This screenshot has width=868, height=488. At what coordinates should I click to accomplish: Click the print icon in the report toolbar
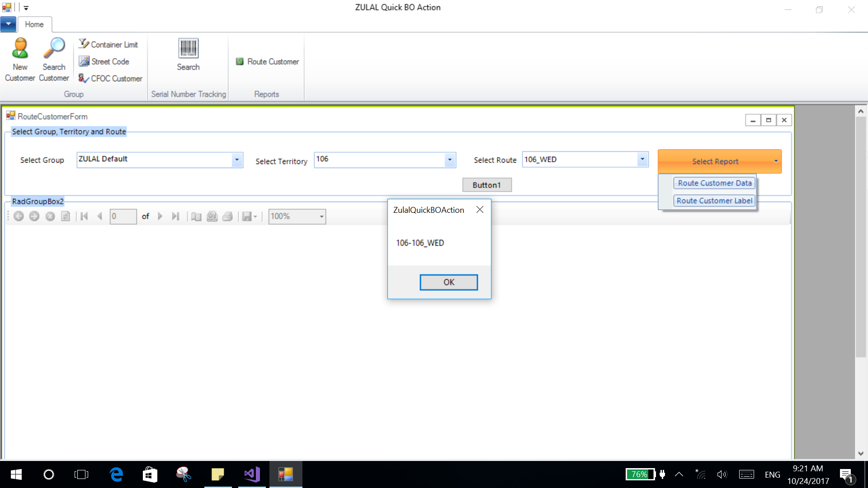pyautogui.click(x=228, y=216)
